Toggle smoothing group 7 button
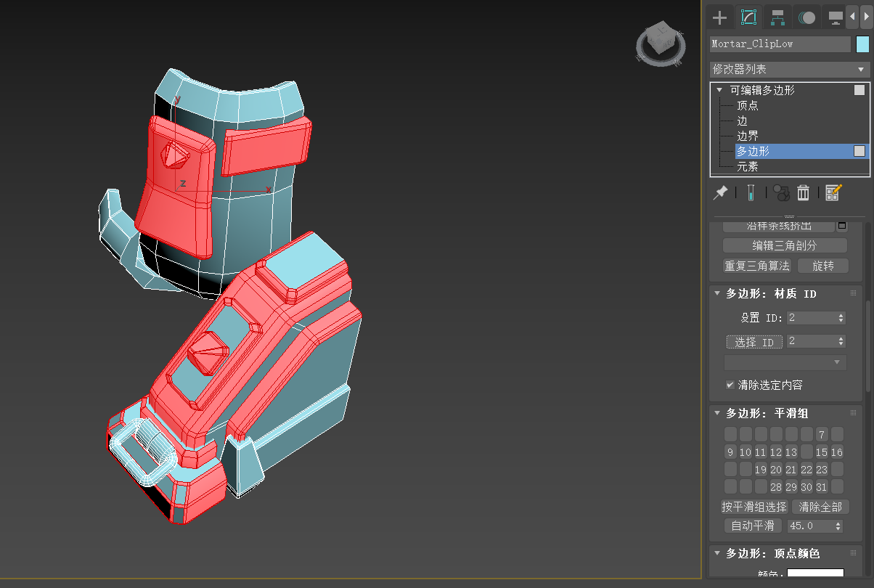 [x=822, y=435]
